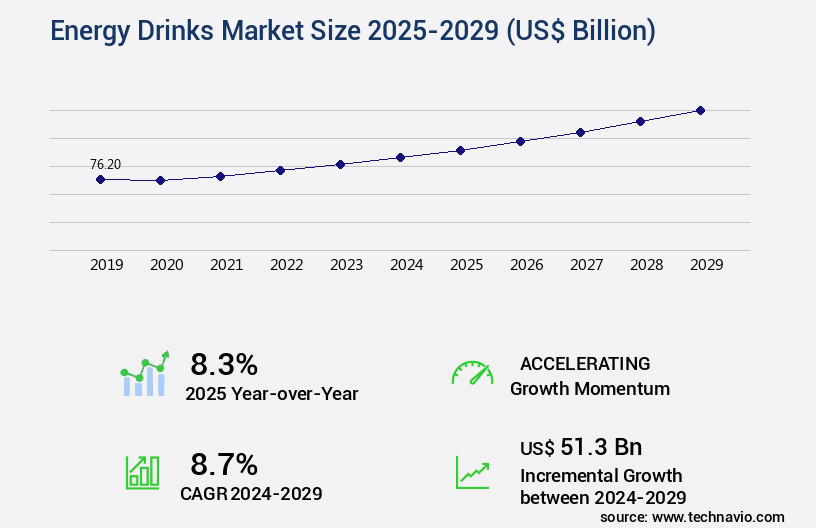Screen dimensions: 816x528
Task: Click the incremental growth line chart icon
Action: pyautogui.click(x=472, y=471)
